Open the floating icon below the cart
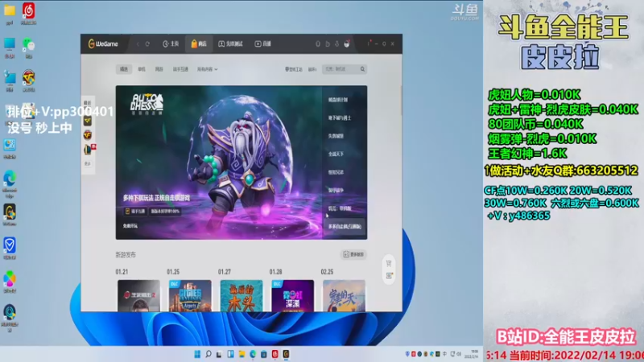This screenshot has width=644, height=362. coord(389,276)
